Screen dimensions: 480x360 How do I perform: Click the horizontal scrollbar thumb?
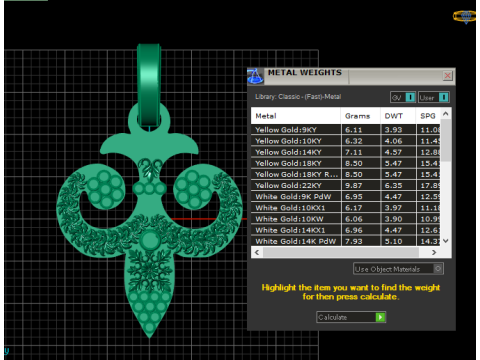pyautogui.click(x=341, y=252)
